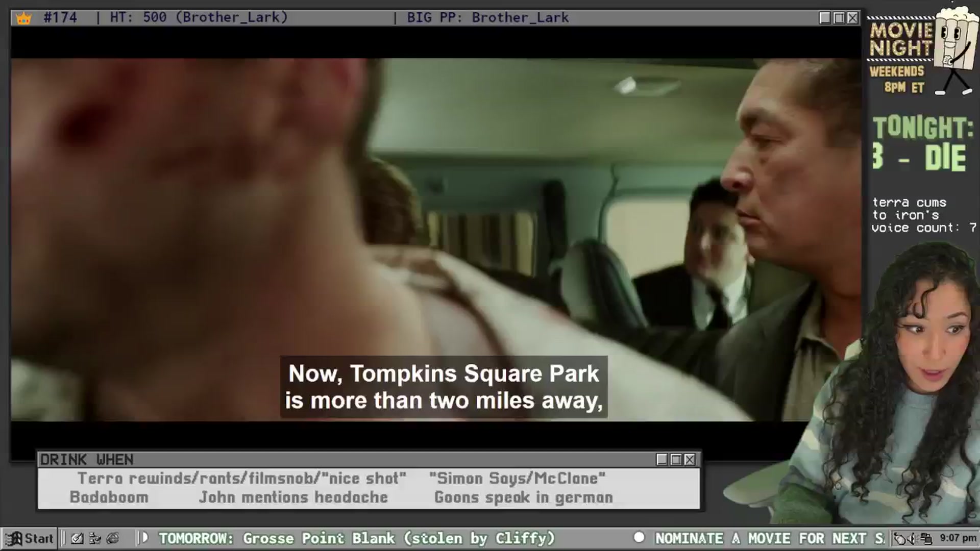
Task: Click the "John mentions headache" rule
Action: (293, 497)
